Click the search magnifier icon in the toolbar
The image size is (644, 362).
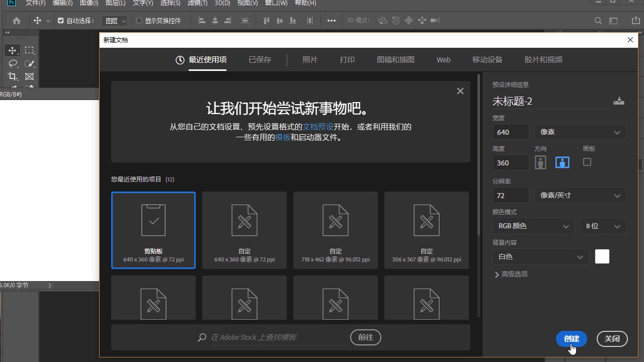(x=598, y=21)
